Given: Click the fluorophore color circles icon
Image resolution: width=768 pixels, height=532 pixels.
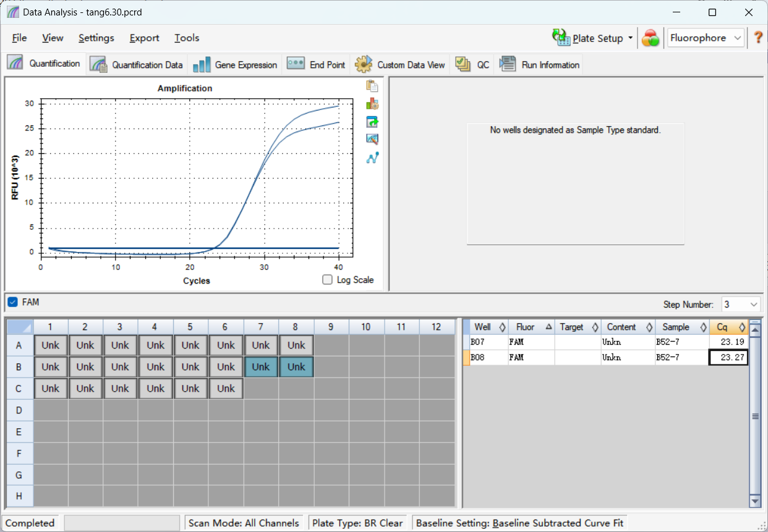Looking at the screenshot, I should 650,38.
